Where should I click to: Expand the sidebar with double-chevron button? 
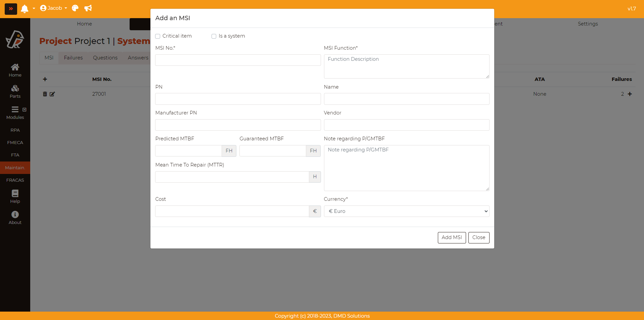tap(11, 9)
